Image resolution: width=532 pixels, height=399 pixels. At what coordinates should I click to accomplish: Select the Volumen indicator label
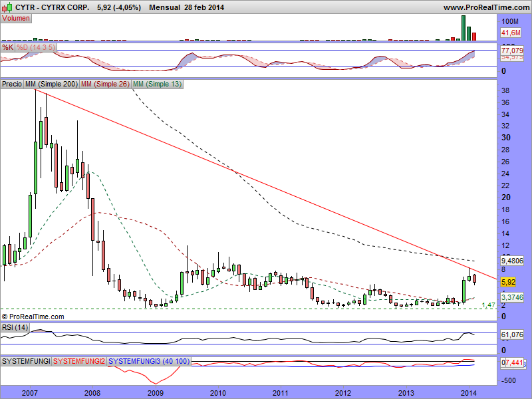(16, 19)
